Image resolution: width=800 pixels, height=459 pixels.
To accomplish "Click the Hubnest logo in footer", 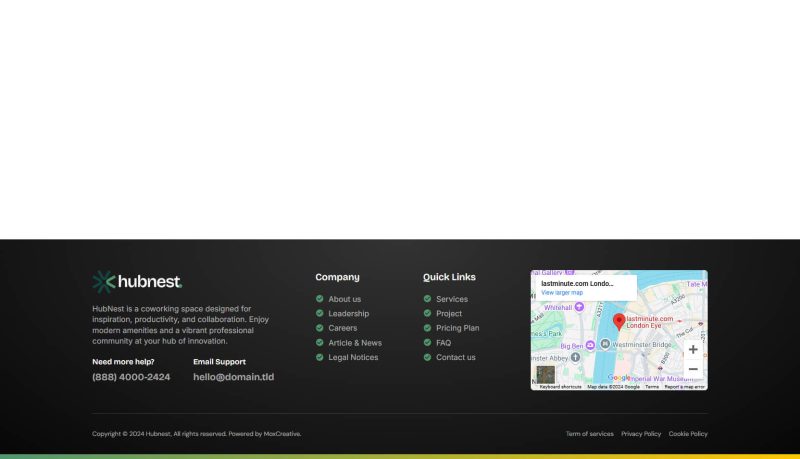I will tap(137, 282).
